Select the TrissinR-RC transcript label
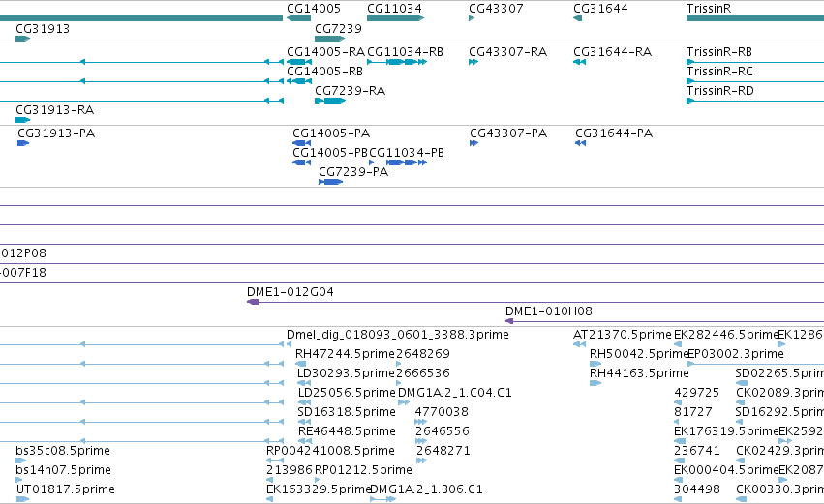Viewport: 824px width, 504px height. click(719, 72)
